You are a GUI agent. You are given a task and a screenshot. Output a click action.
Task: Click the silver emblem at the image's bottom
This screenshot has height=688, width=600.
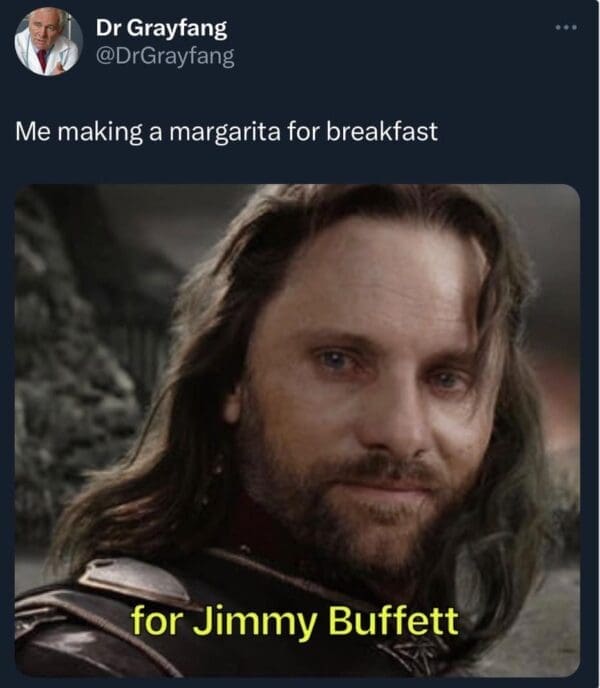point(408,656)
